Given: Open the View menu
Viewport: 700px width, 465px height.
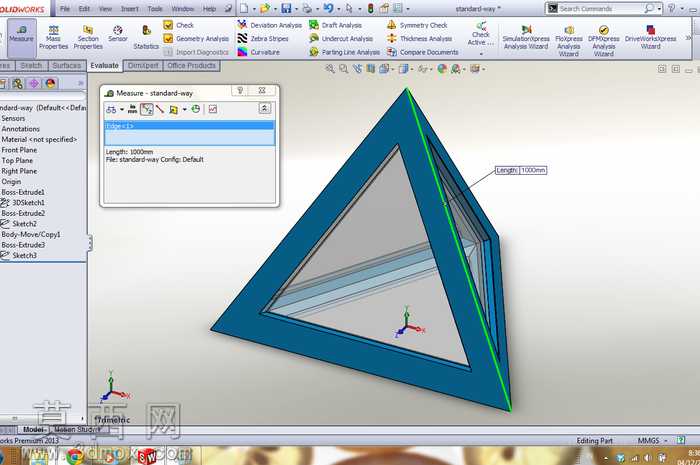Looking at the screenshot, I should coord(105,8).
